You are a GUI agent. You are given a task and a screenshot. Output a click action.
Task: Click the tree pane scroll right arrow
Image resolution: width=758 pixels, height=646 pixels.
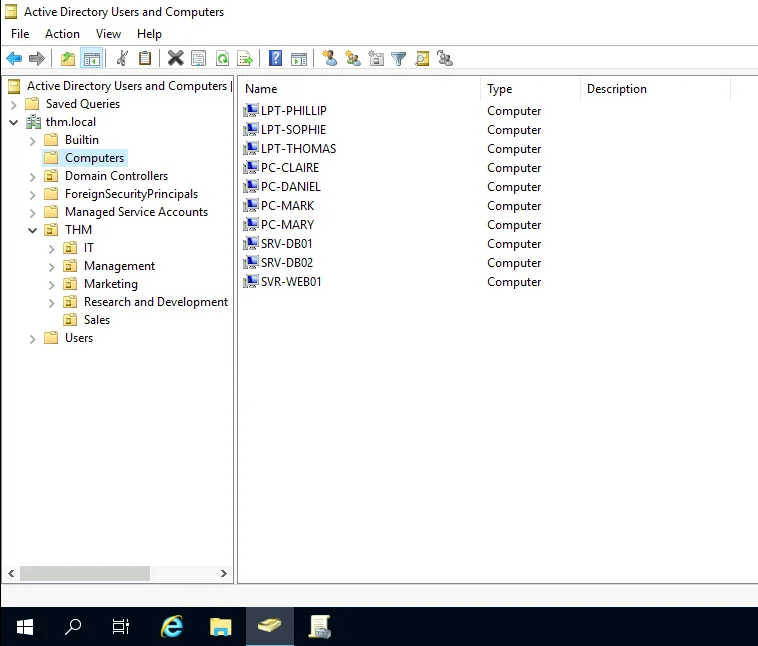[x=223, y=573]
